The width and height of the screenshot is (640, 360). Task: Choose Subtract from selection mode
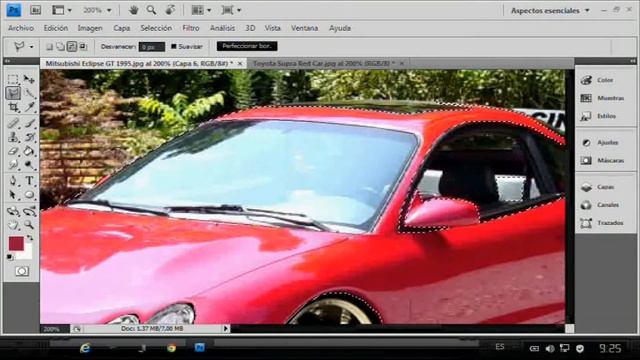click(72, 47)
